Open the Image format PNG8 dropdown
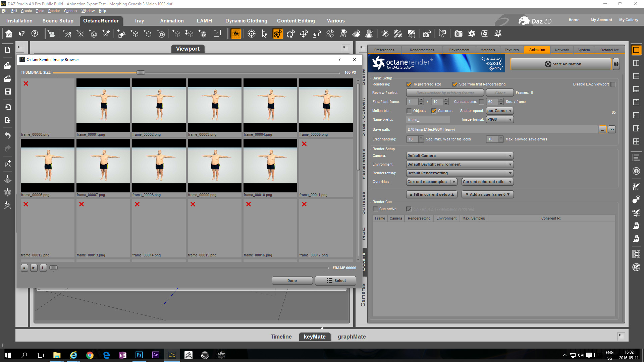 (x=499, y=120)
